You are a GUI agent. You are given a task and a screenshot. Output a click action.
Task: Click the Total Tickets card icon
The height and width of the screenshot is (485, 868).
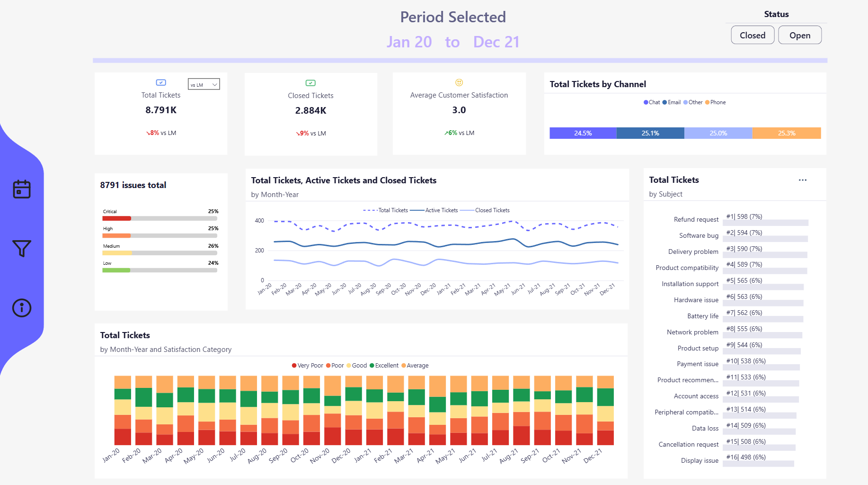(x=161, y=82)
